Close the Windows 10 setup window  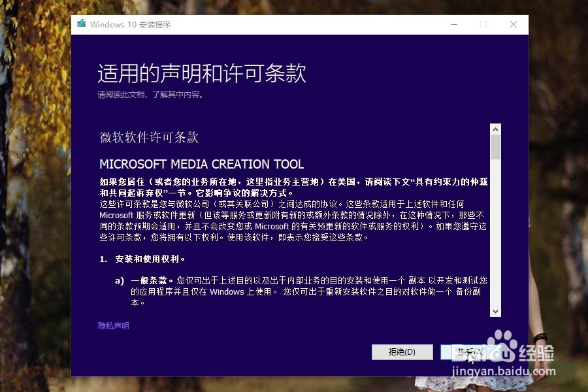click(514, 24)
